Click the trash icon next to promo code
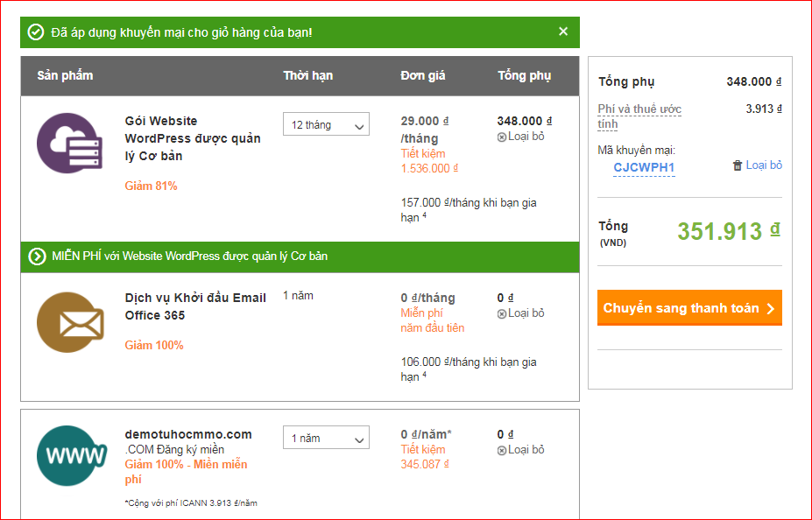 [735, 165]
